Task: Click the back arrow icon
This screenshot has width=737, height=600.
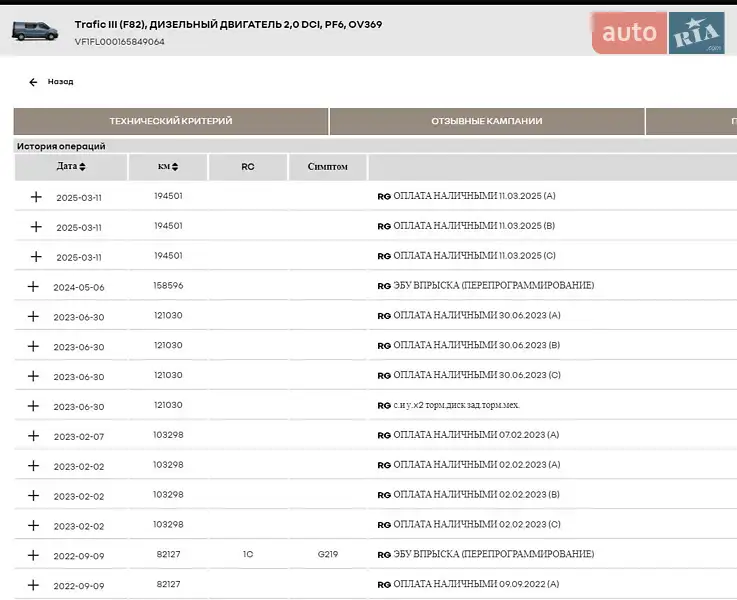Action: point(33,82)
